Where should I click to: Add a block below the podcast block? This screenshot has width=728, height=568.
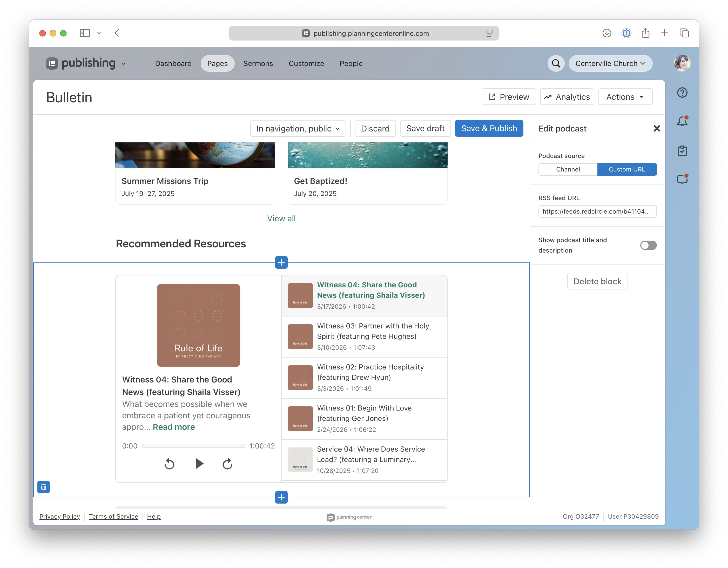[x=281, y=497]
